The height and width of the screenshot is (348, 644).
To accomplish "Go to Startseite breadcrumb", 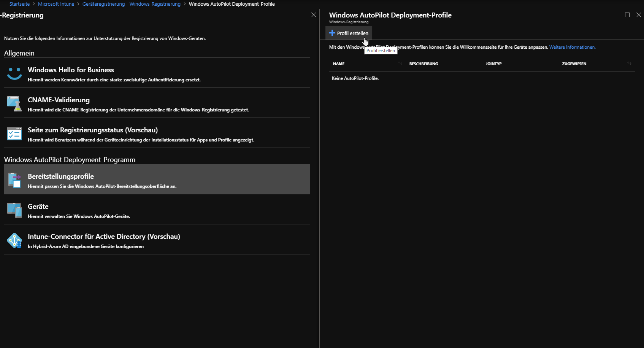I will pos(19,4).
